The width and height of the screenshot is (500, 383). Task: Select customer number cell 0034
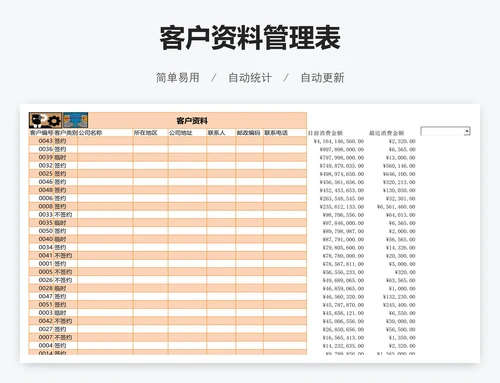pyautogui.click(x=46, y=247)
